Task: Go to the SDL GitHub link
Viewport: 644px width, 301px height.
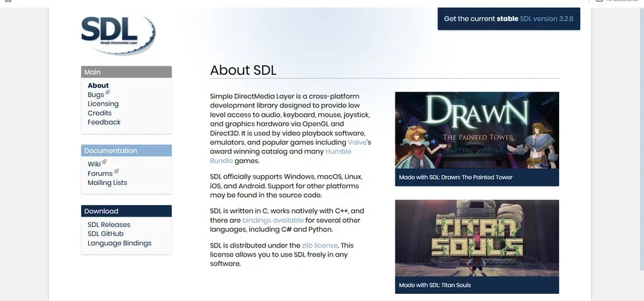Action: [106, 233]
